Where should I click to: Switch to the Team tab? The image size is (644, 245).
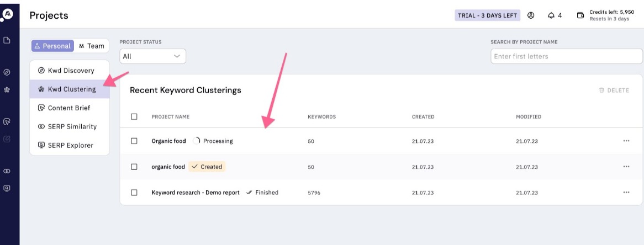pyautogui.click(x=92, y=46)
